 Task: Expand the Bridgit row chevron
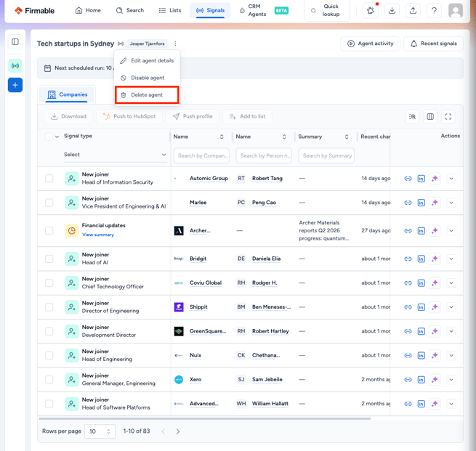[x=451, y=259]
